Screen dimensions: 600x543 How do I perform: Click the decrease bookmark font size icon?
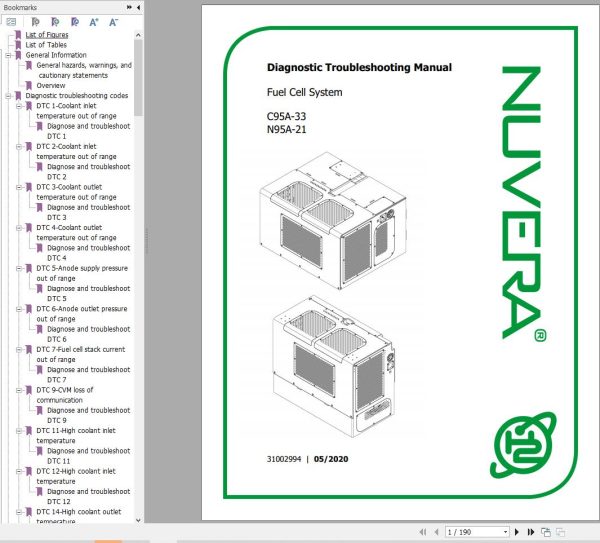tap(113, 23)
